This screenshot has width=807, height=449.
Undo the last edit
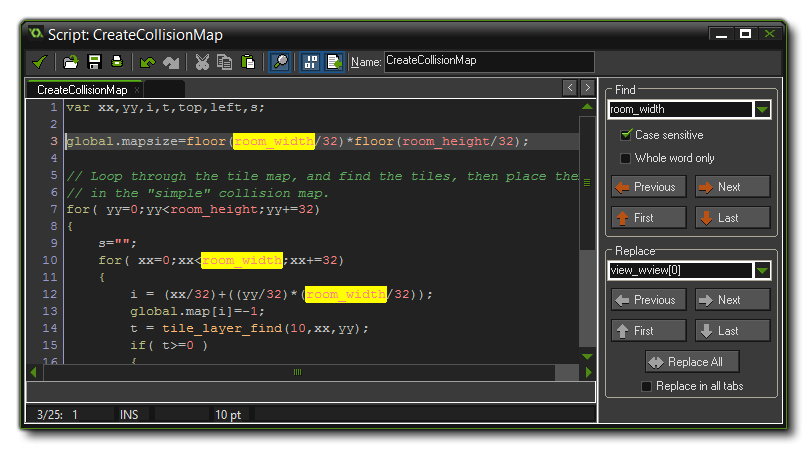point(148,62)
